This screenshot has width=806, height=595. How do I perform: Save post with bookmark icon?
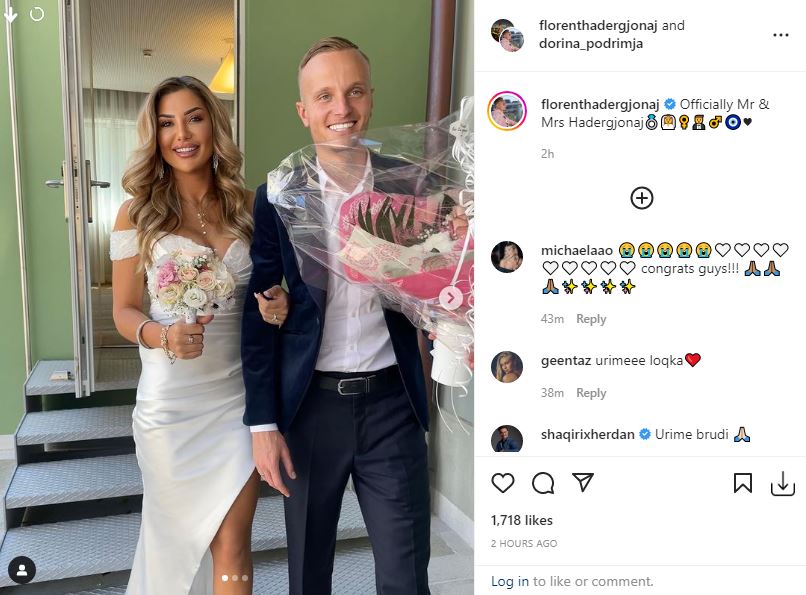(x=743, y=483)
